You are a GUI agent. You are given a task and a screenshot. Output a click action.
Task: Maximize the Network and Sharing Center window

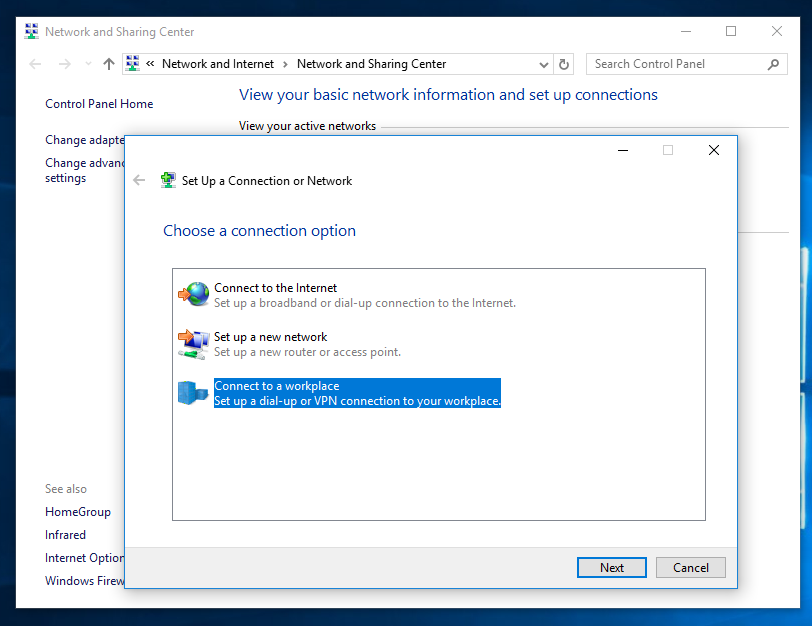pyautogui.click(x=731, y=32)
